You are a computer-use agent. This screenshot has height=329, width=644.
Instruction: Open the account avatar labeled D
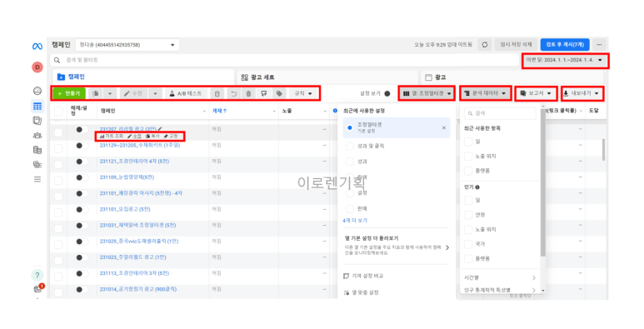(37, 67)
